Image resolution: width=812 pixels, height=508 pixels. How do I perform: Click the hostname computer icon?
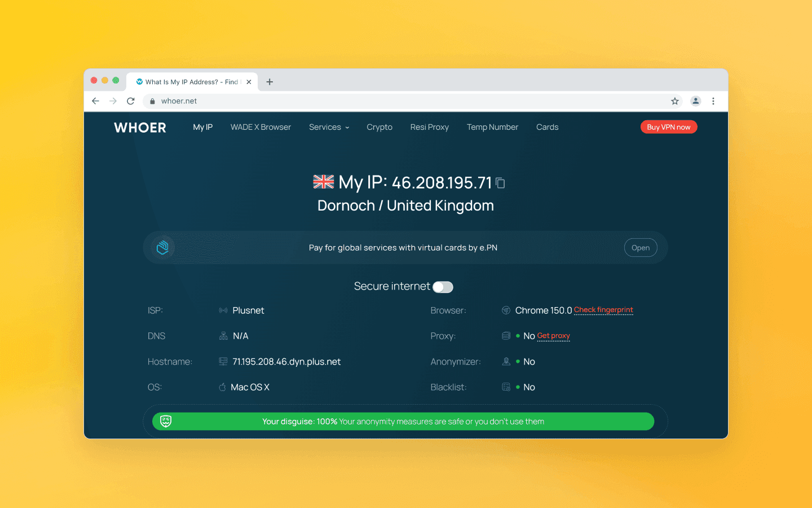pyautogui.click(x=223, y=362)
